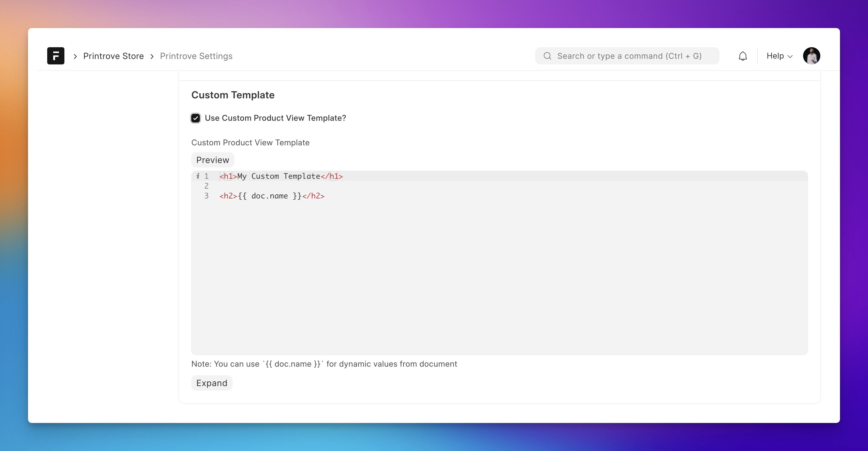Click the h2 doc.name code line
The image size is (868, 451).
click(272, 196)
